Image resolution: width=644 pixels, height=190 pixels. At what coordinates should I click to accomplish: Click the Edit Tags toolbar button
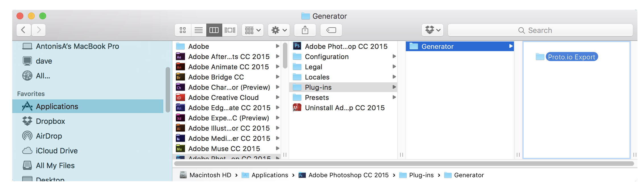coord(331,30)
